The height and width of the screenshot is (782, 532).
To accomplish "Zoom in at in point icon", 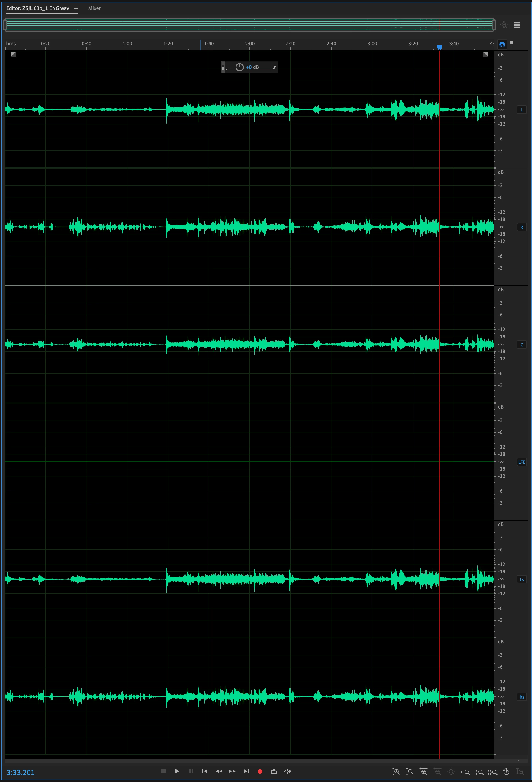I will [x=465, y=772].
